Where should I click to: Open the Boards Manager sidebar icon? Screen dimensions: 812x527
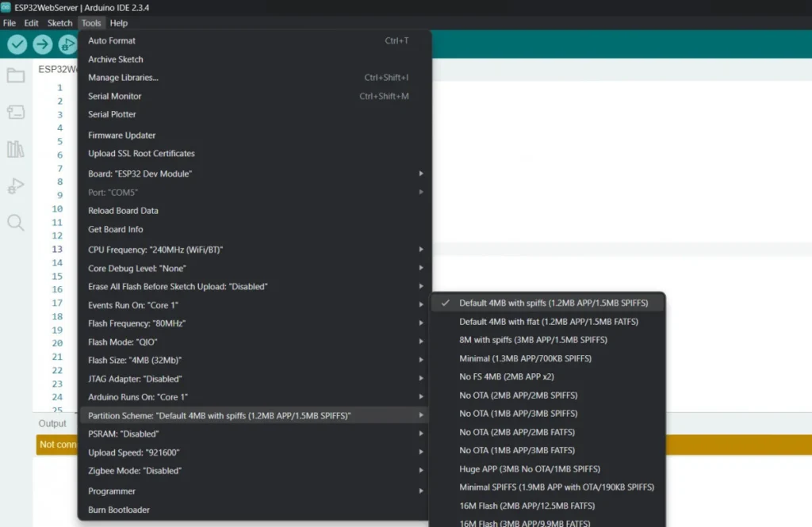(x=15, y=112)
